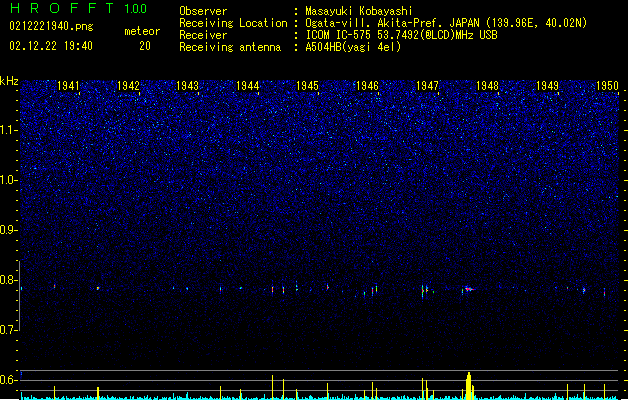Click observer name Masayuki Kobayashi
Screen dimensions: 629x400
[359, 11]
